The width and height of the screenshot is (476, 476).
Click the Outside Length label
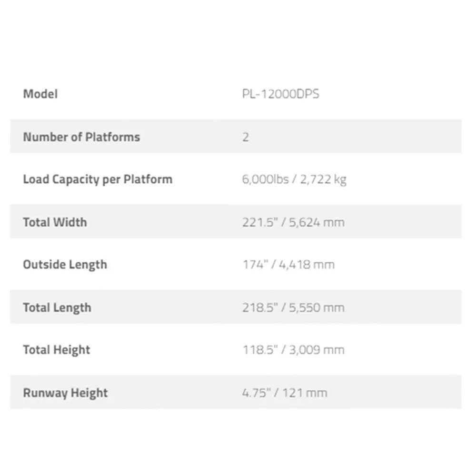tap(65, 265)
